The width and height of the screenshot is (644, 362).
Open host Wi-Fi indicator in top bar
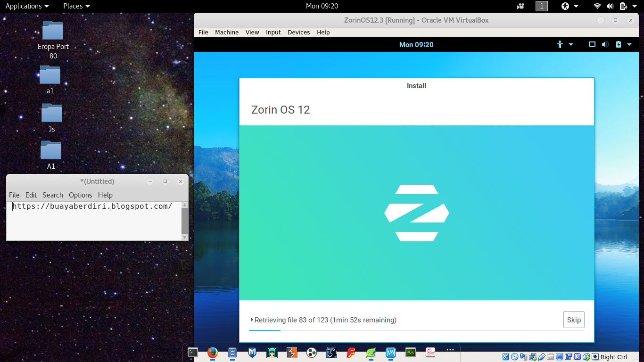(x=597, y=6)
